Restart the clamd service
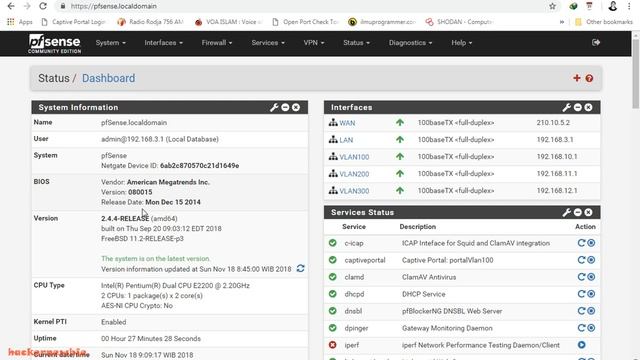This screenshot has height=360, width=640. [581, 277]
